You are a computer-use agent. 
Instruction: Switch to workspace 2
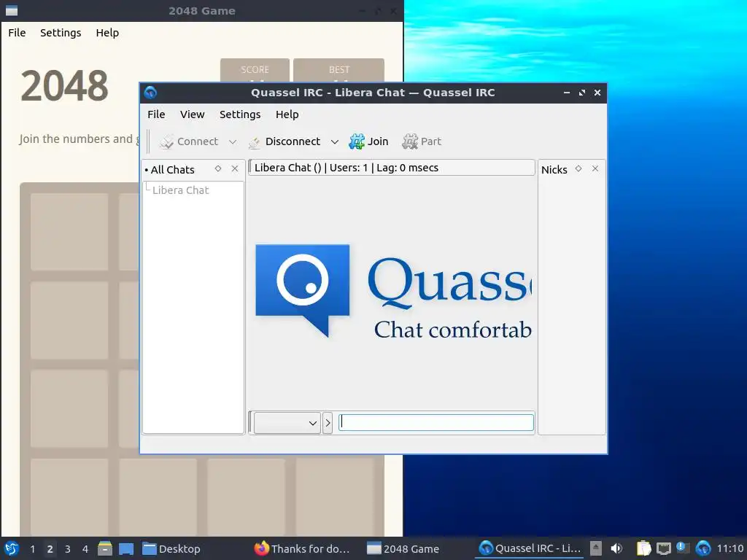(x=50, y=549)
